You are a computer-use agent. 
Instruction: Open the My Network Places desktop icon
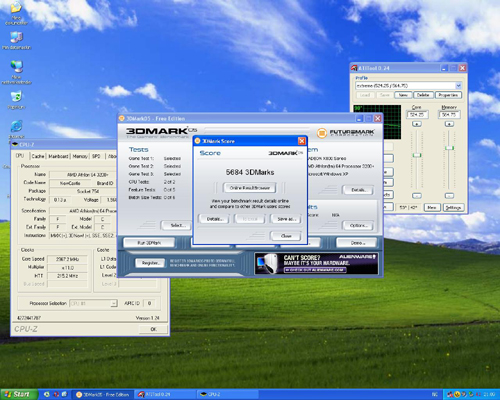(16, 72)
